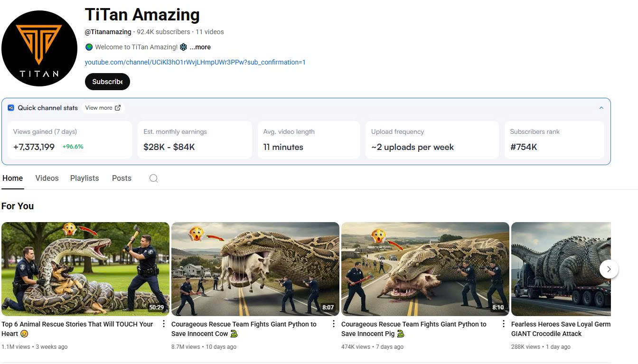This screenshot has height=364, width=638.
Task: Open the Giant Python Save Innocent Cow thumbnail
Action: (x=255, y=269)
